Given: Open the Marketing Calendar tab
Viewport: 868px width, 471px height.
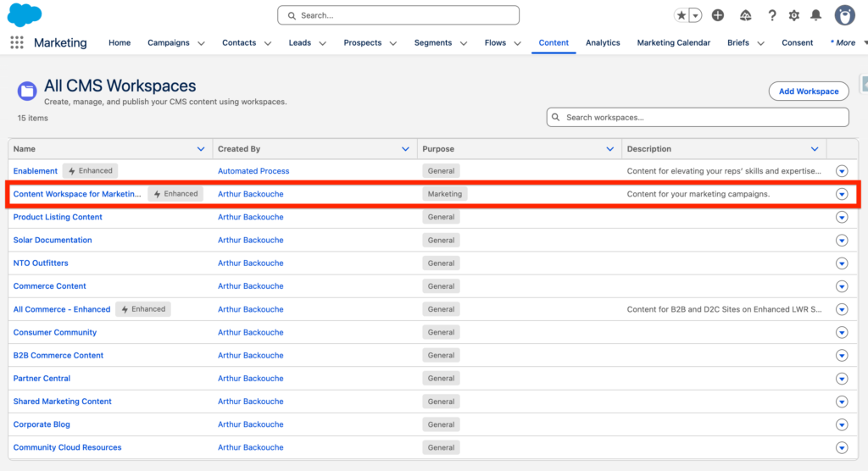Looking at the screenshot, I should click(x=673, y=43).
